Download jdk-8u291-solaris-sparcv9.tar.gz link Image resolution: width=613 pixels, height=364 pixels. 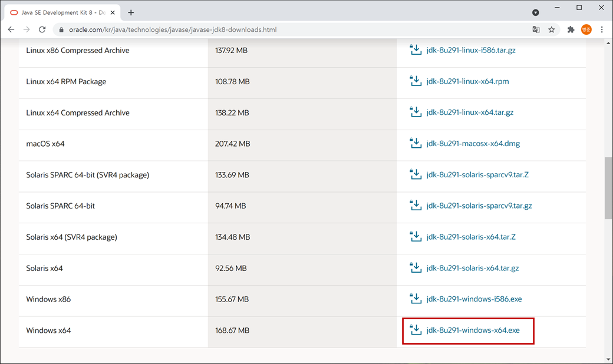click(479, 206)
